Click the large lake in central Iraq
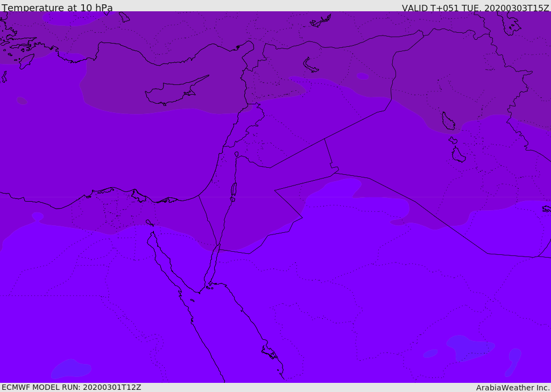This screenshot has height=392, width=551. coord(448,121)
